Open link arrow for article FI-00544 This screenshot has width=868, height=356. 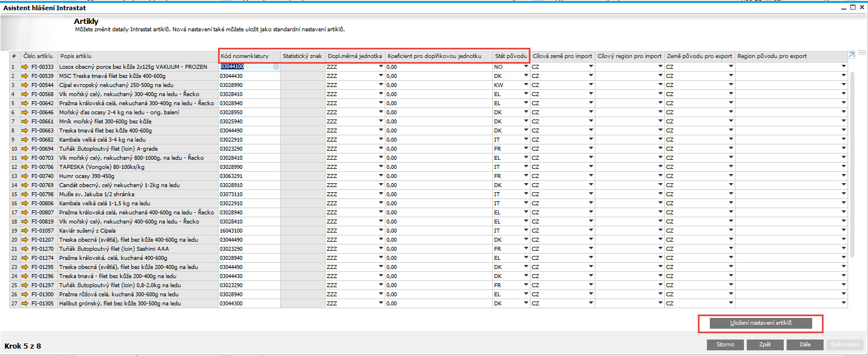[26, 85]
